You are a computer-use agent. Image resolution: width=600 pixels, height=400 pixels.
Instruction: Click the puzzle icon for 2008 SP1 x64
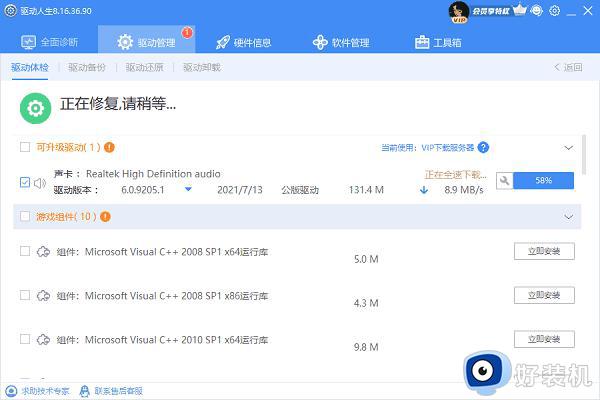tap(43, 252)
